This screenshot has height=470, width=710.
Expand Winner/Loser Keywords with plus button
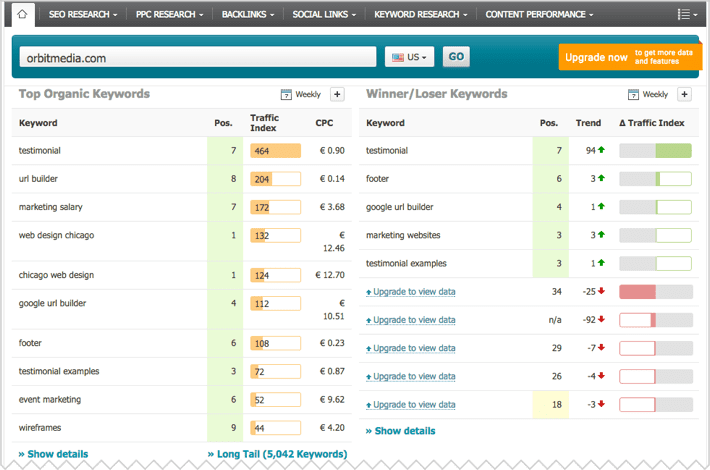(x=684, y=94)
